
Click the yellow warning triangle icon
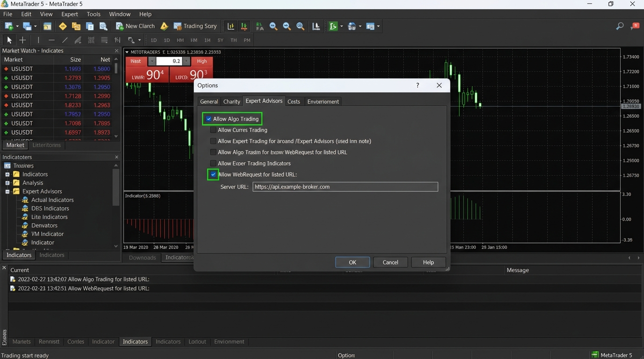pos(164,26)
